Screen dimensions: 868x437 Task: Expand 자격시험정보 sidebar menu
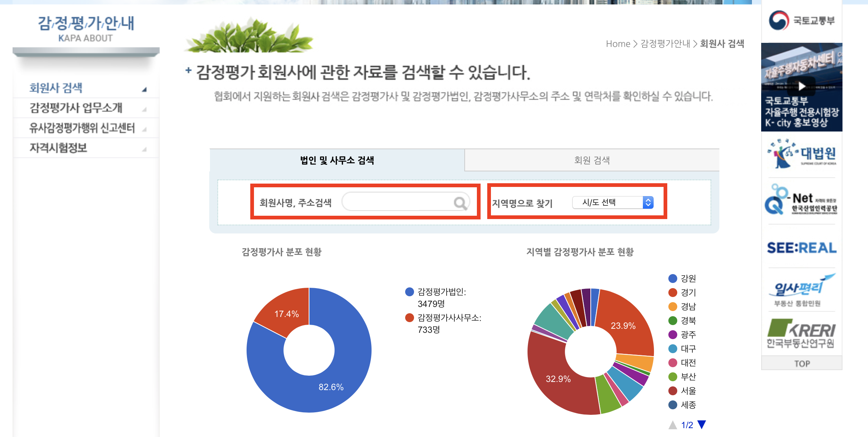pyautogui.click(x=58, y=148)
